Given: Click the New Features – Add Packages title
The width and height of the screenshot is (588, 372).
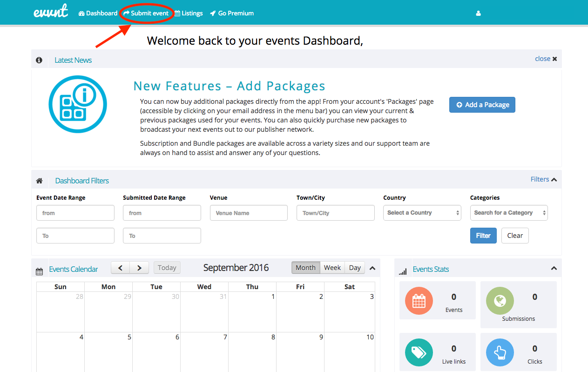Looking at the screenshot, I should (x=229, y=86).
